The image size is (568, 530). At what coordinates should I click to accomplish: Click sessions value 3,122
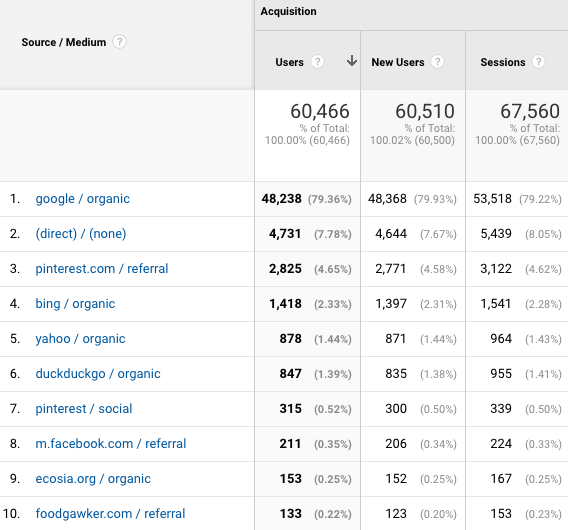pyautogui.click(x=496, y=269)
